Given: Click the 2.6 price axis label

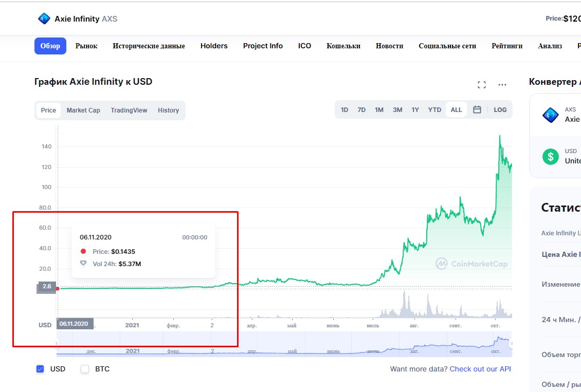Looking at the screenshot, I should tap(47, 287).
